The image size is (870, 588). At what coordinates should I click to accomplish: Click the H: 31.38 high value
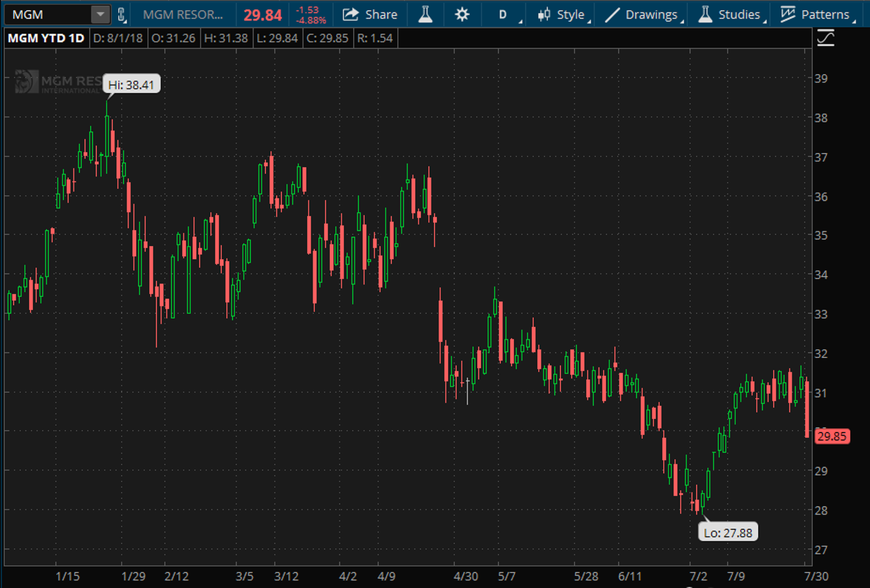[x=226, y=38]
